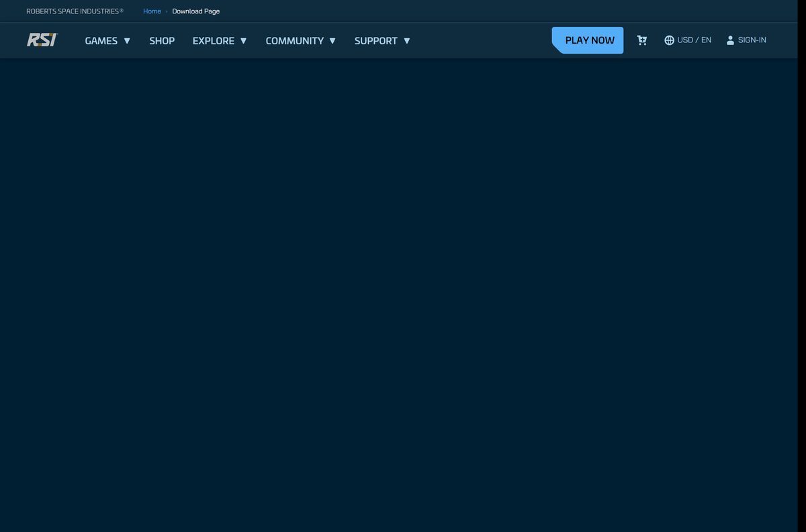Click the RSI logo

[x=42, y=40]
